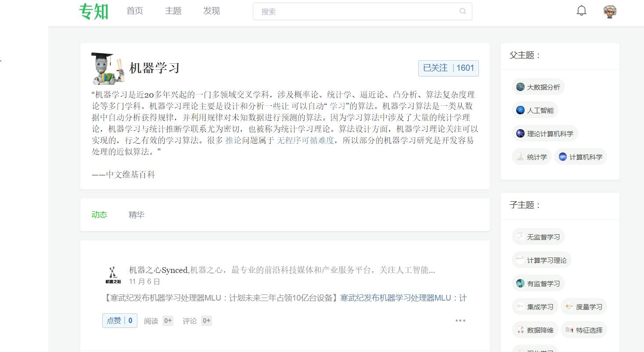Click the 大数据分析 topic icon
Viewport: 644px width, 352px height.
coord(520,87)
